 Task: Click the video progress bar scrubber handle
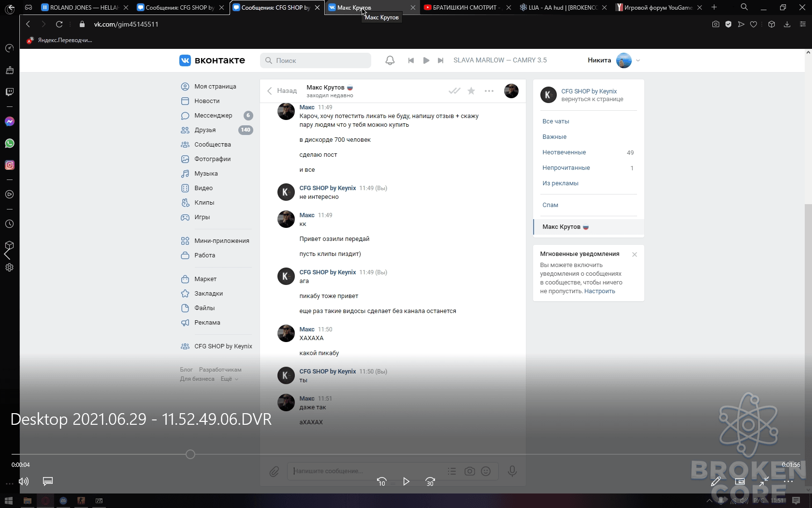[x=190, y=454]
